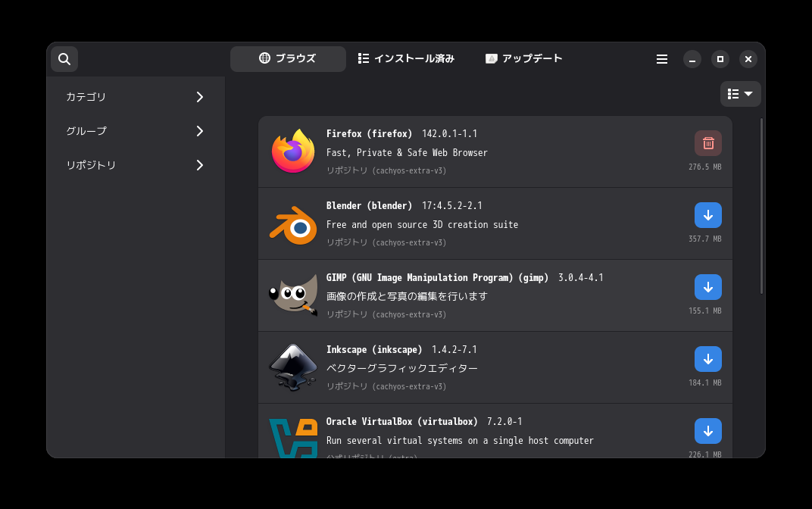
Task: Click "Run several virtual systems" description
Action: (x=460, y=441)
